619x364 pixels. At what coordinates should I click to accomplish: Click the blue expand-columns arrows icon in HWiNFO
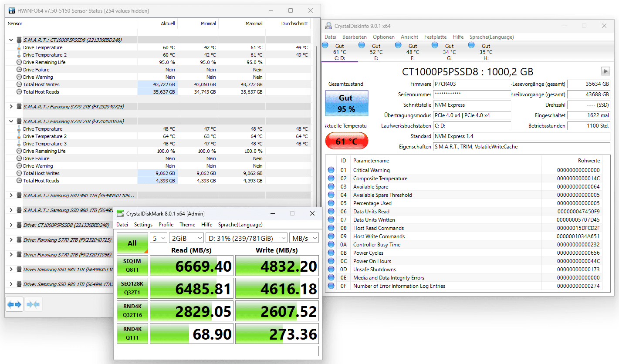pyautogui.click(x=14, y=305)
